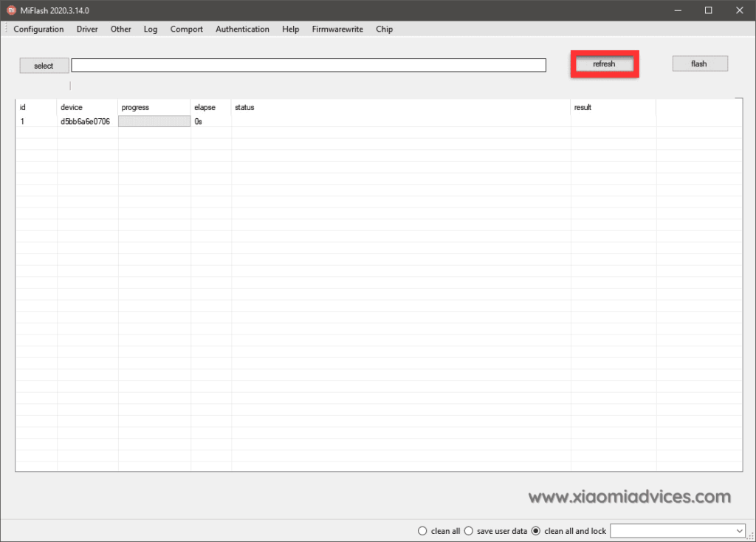Open the Driver menu
756x542 pixels.
87,29
